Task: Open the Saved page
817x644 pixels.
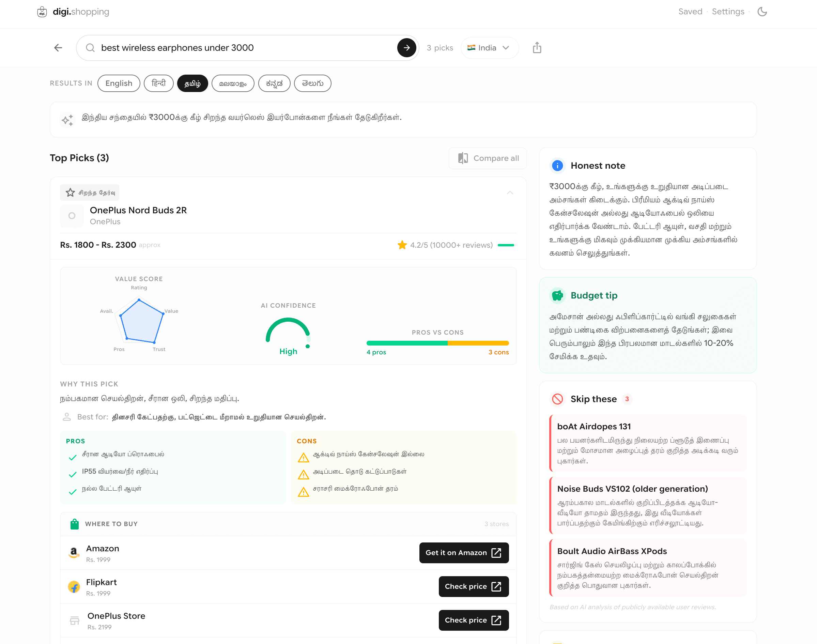Action: (x=690, y=12)
